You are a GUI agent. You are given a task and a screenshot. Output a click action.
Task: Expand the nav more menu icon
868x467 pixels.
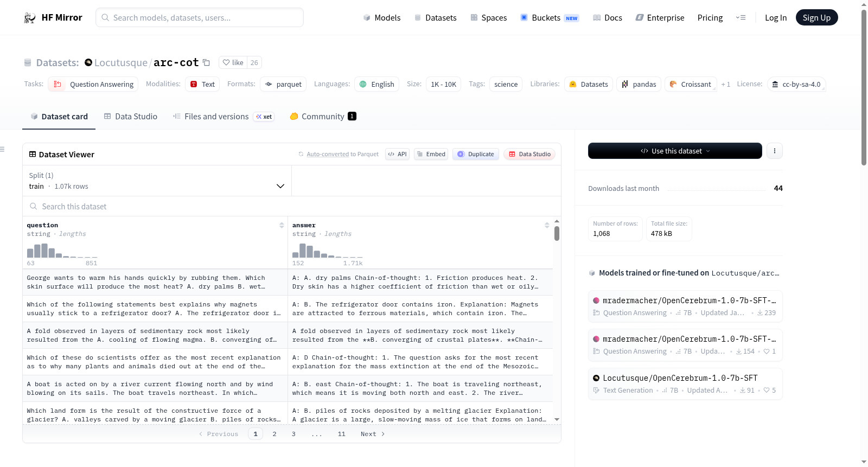click(x=741, y=18)
